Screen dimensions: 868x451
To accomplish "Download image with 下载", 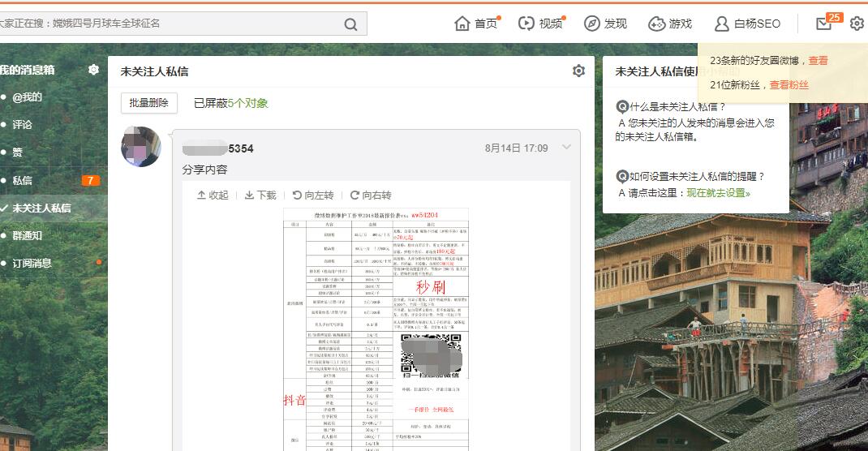I will (260, 195).
